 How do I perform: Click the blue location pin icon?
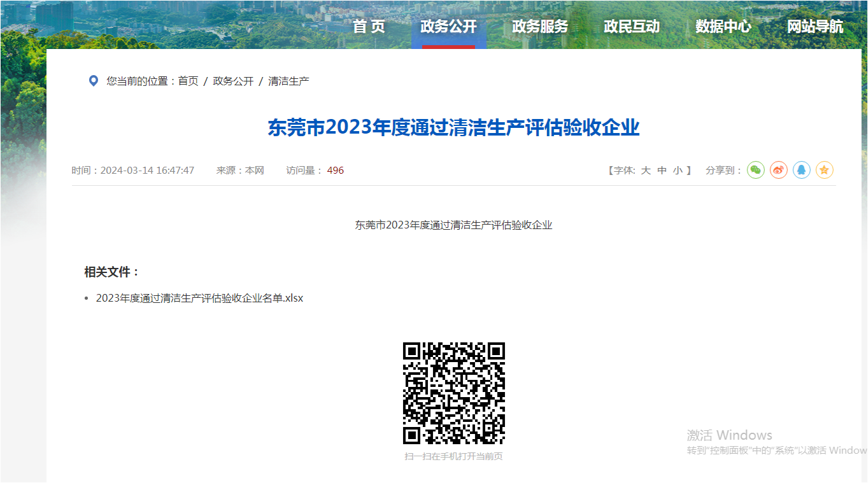(94, 81)
